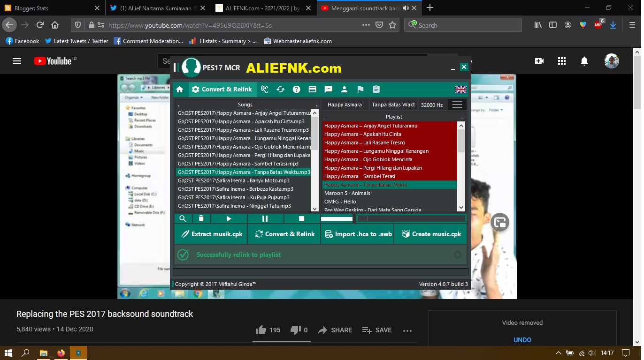Dismiss the Successfully relink notification
Screen dimensions: 644x360
pyautogui.click(x=458, y=255)
